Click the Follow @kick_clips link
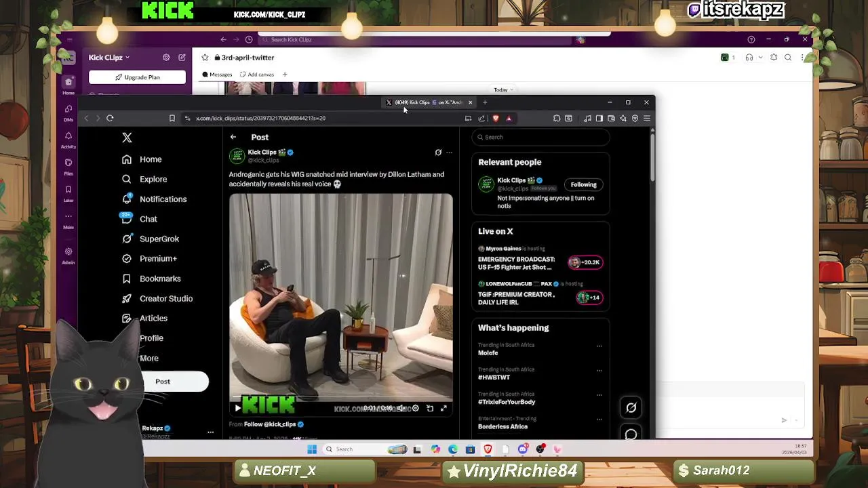The image size is (868, 488). coord(270,424)
